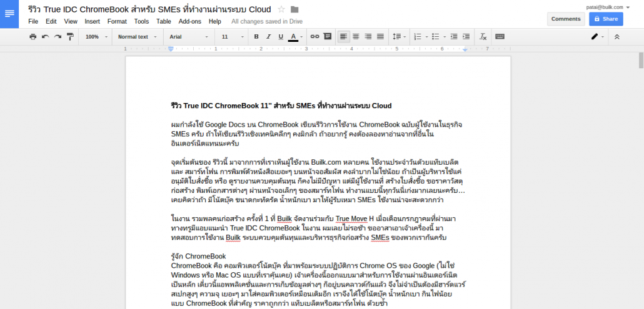
Task: Redo the last action
Action: [x=58, y=37]
